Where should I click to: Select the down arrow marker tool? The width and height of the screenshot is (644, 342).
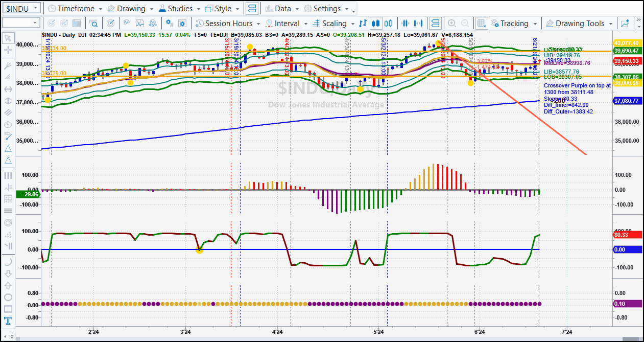(x=8, y=273)
